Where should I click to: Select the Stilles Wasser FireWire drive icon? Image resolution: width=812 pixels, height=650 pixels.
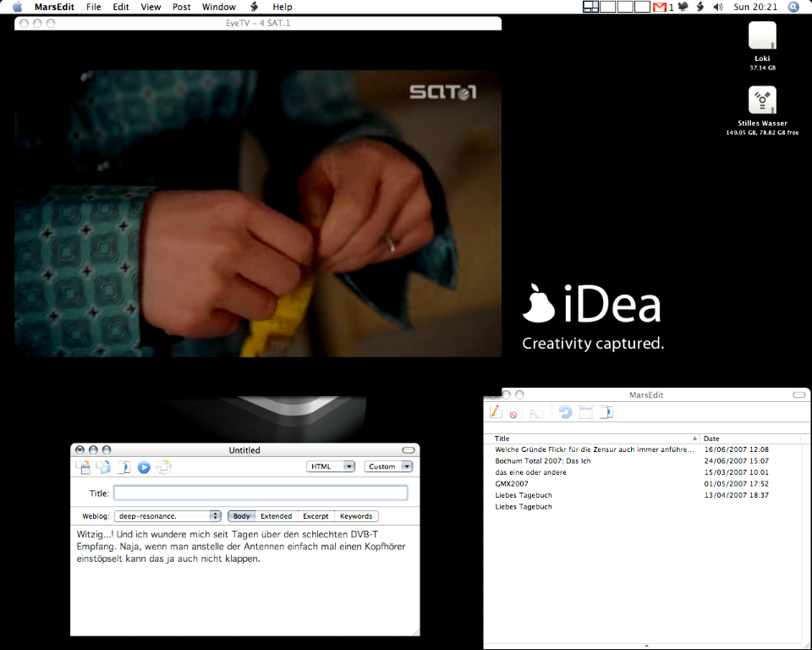tap(762, 100)
